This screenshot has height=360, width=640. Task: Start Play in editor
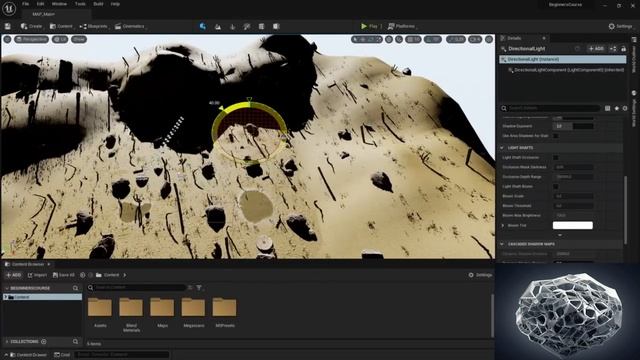pyautogui.click(x=369, y=26)
